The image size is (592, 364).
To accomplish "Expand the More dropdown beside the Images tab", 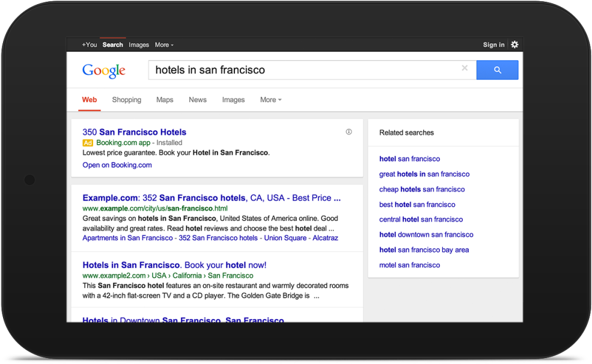I will click(270, 100).
